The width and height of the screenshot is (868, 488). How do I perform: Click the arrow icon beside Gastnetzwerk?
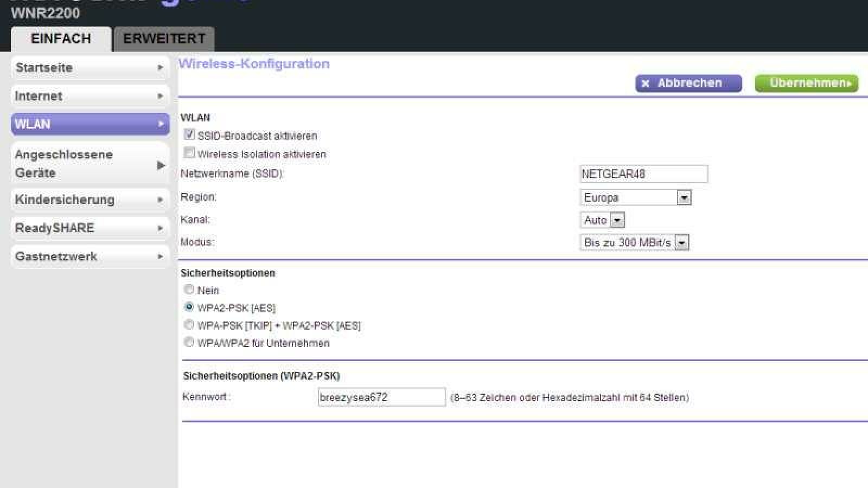click(159, 256)
